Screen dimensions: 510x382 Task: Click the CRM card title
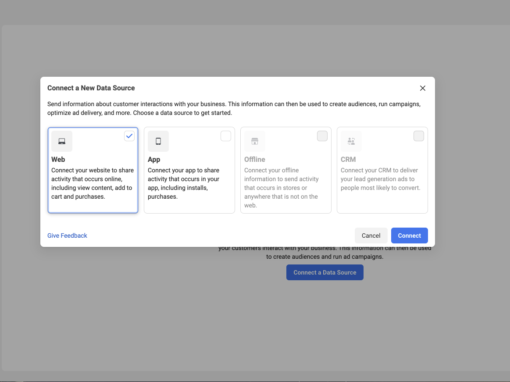[x=348, y=159]
